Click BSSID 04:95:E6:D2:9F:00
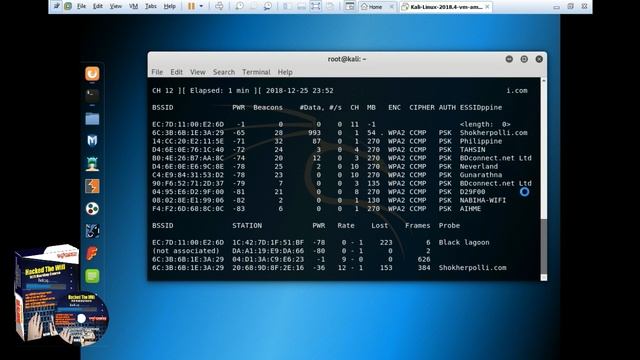The image size is (640, 360). tap(188, 192)
